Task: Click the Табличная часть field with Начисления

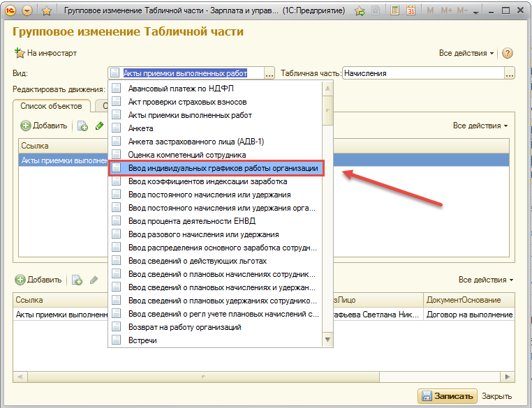Action: 423,73
